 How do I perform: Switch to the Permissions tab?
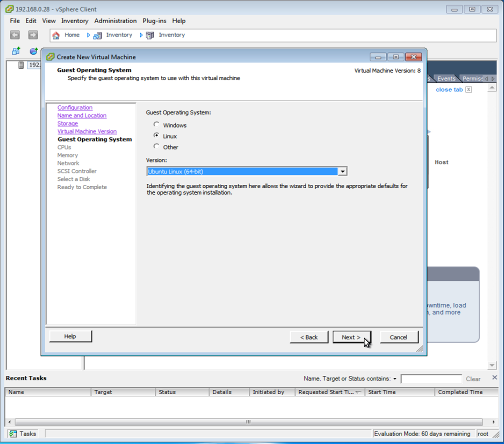472,78
